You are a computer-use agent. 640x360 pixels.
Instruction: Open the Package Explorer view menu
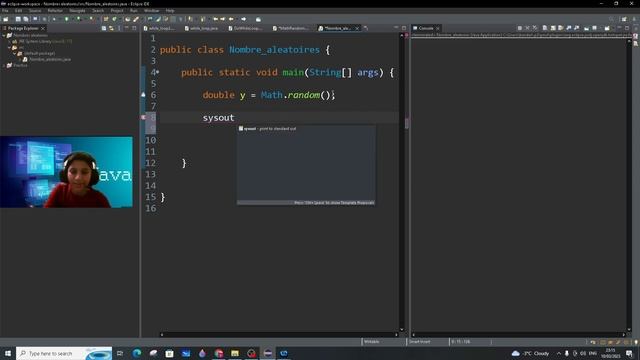tap(119, 28)
